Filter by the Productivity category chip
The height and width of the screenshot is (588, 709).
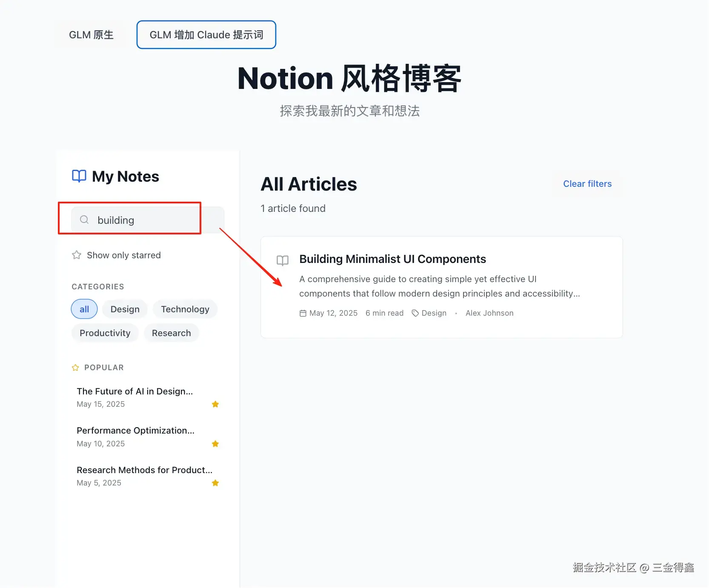pyautogui.click(x=105, y=333)
